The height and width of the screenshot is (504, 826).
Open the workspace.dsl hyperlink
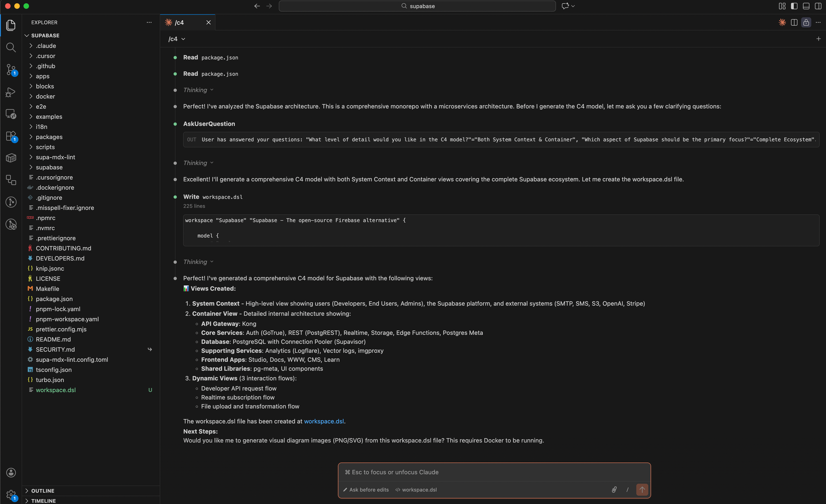[x=324, y=421]
